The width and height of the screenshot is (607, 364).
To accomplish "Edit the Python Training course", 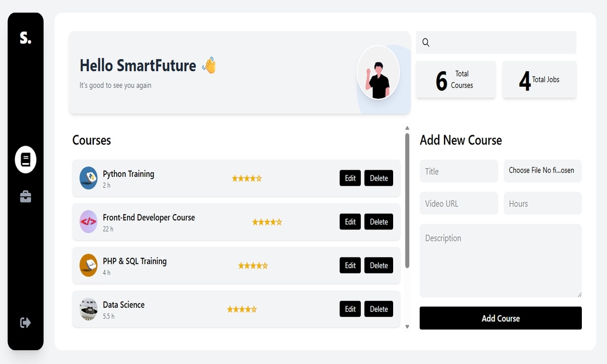I will click(350, 178).
